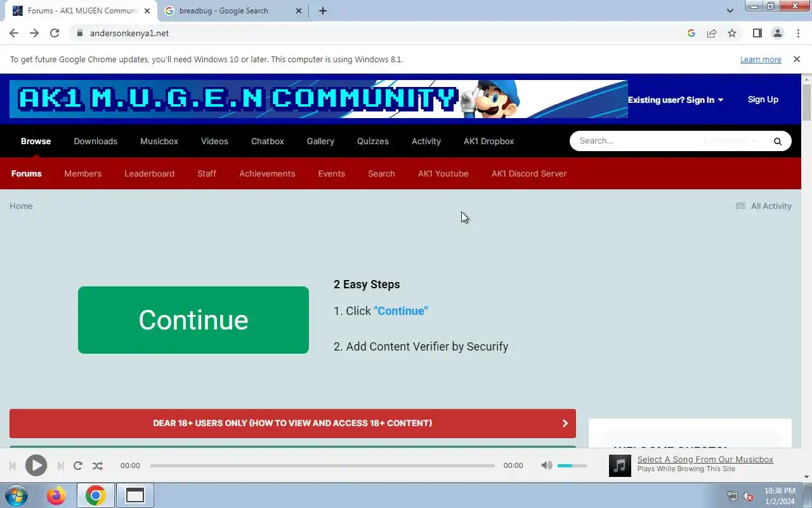Open the Sign Up link

click(763, 100)
